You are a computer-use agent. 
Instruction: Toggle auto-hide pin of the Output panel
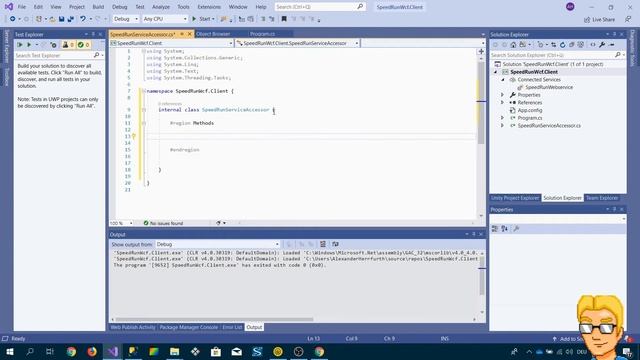pyautogui.click(x=474, y=234)
